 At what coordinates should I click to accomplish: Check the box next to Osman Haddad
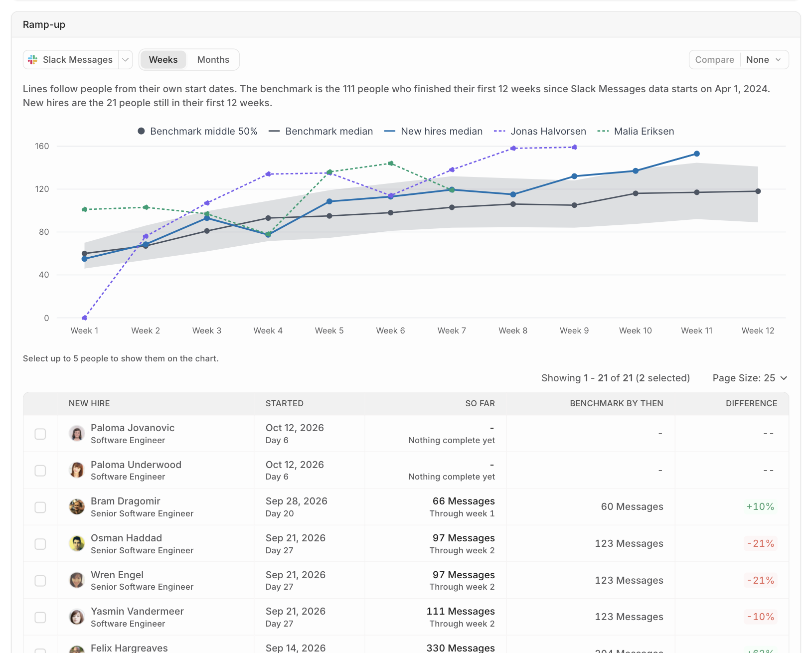click(x=40, y=544)
